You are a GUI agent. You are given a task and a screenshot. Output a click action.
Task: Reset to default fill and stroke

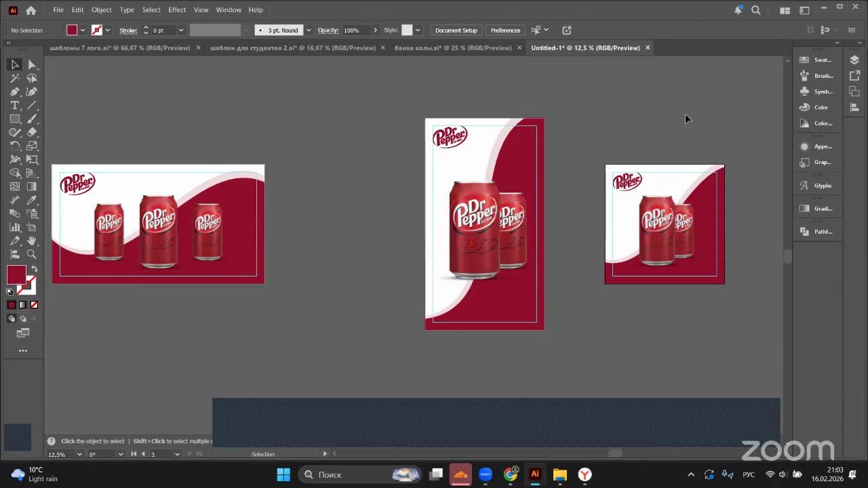pos(10,292)
